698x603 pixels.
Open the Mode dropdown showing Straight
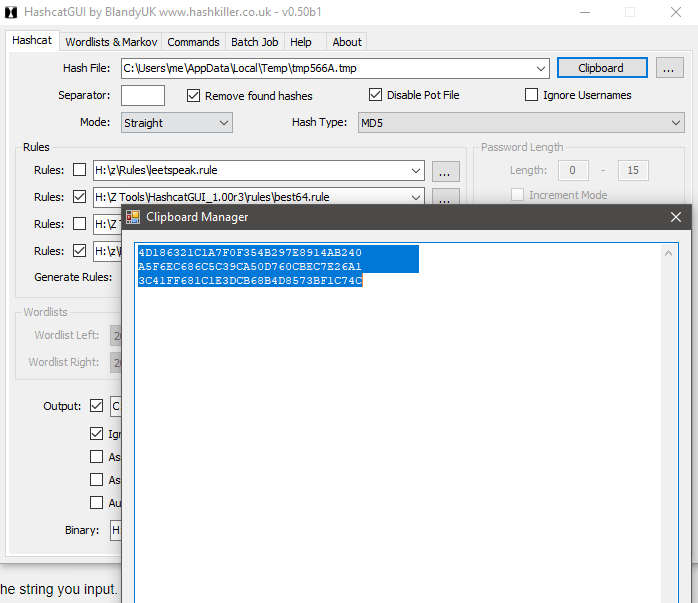(x=176, y=123)
